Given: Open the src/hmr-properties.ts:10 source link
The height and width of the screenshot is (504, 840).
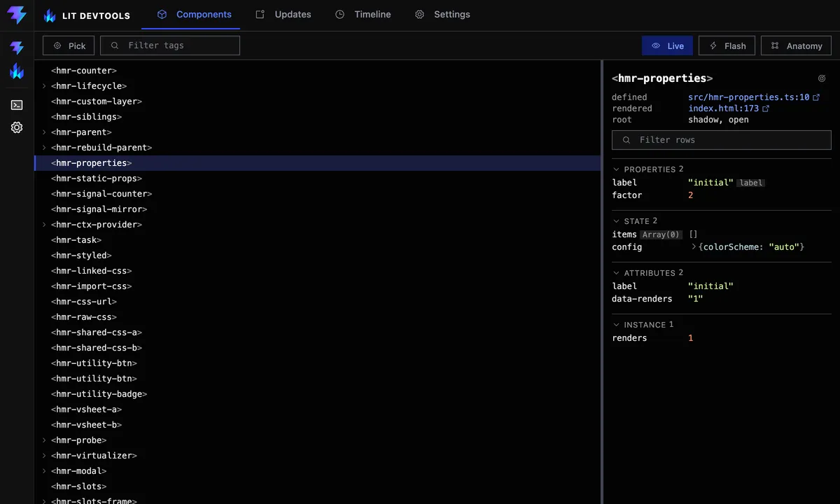Looking at the screenshot, I should click(749, 97).
